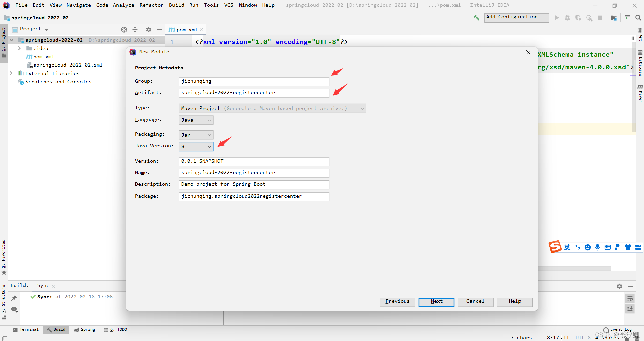
Task: Open Project panel settings gear
Action: click(x=149, y=30)
